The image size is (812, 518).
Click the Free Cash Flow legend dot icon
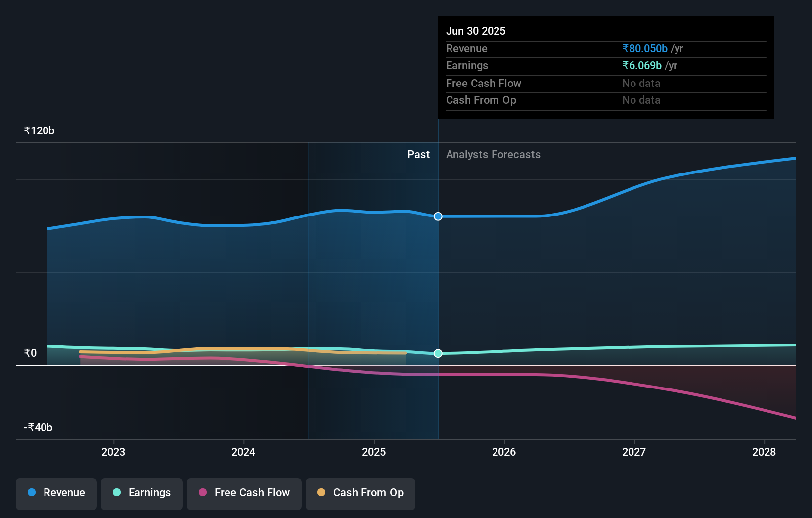click(203, 493)
